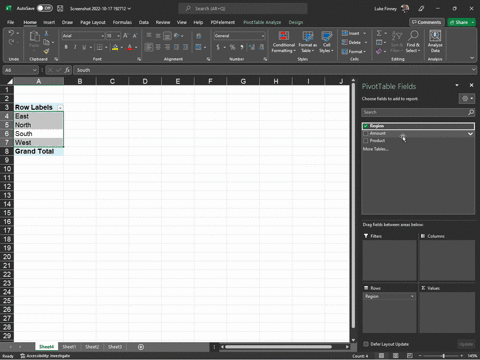The height and width of the screenshot is (360, 480).
Task: Enable Defer Layout Update checkbox
Action: tap(366, 344)
